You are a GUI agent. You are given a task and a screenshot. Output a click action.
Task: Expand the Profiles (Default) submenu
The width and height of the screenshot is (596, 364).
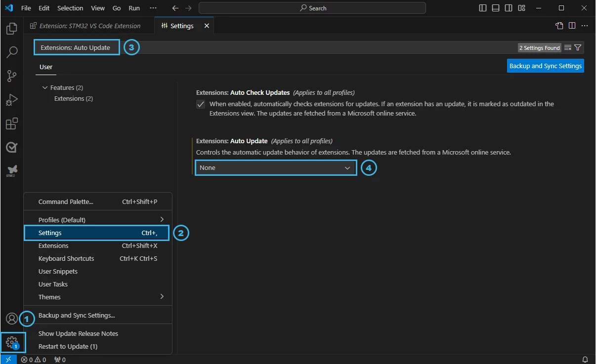[101, 220]
